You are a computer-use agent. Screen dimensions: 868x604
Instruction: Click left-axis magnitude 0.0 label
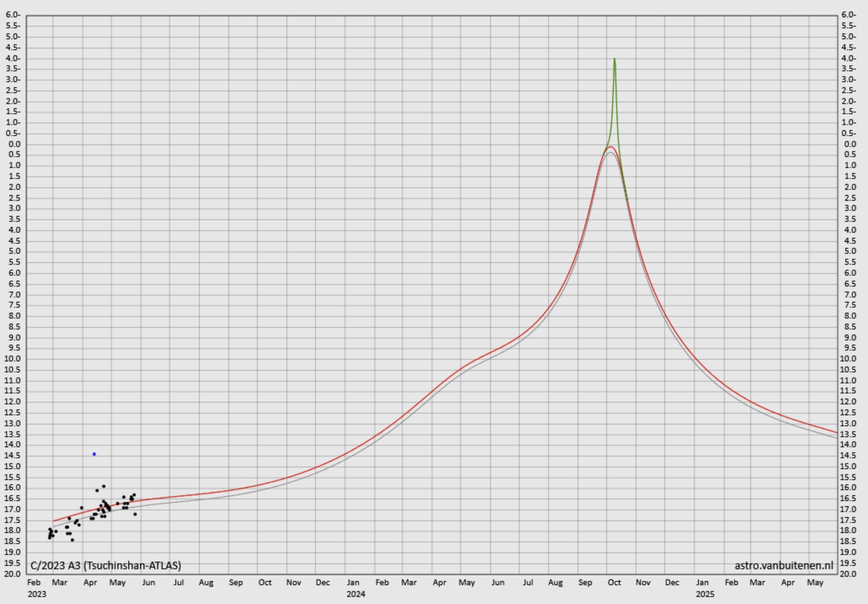pos(15,144)
